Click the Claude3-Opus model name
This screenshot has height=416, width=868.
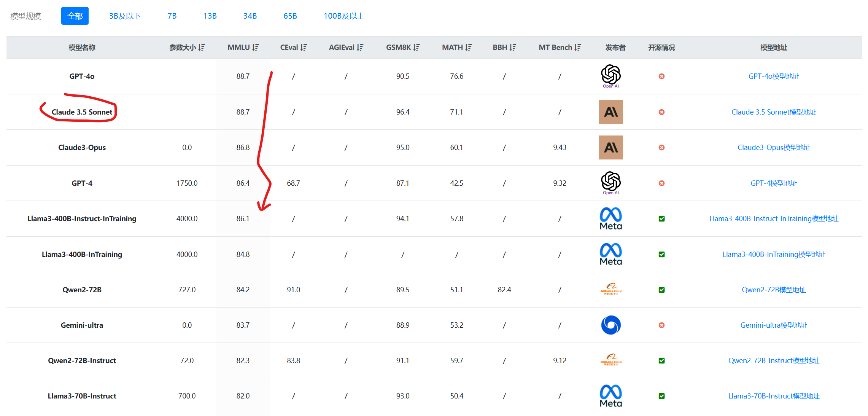coord(82,147)
